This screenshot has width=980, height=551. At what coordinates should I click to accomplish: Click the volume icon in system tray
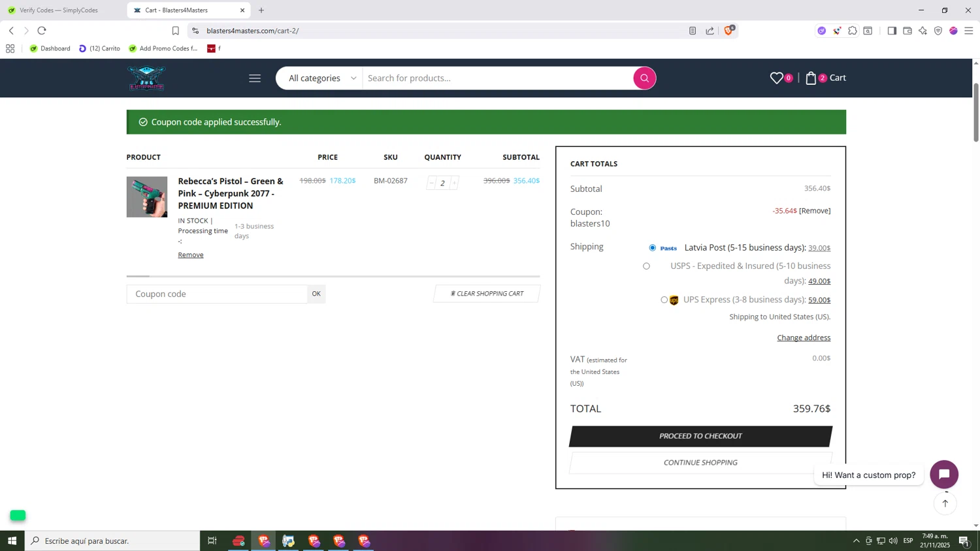893,541
